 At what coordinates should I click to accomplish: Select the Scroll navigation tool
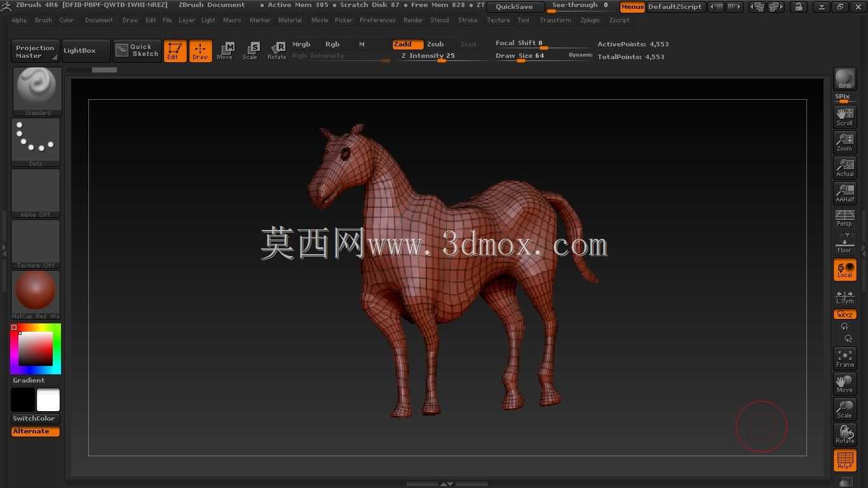844,116
